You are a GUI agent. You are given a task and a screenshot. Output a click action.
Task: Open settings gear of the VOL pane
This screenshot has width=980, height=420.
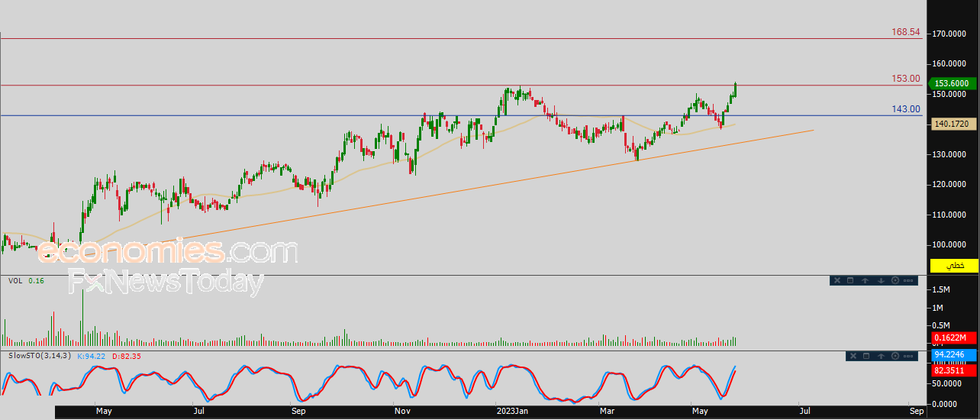tap(895, 280)
